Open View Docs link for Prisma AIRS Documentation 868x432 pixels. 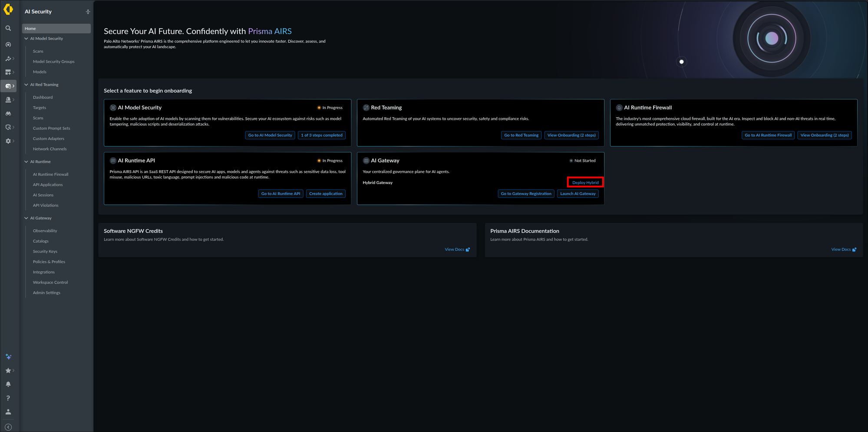844,250
